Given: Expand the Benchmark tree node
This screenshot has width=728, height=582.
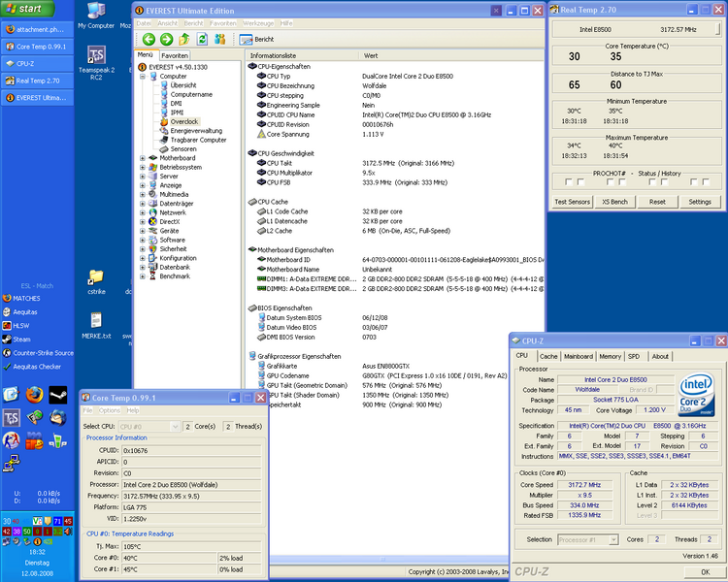Looking at the screenshot, I should click(x=143, y=276).
